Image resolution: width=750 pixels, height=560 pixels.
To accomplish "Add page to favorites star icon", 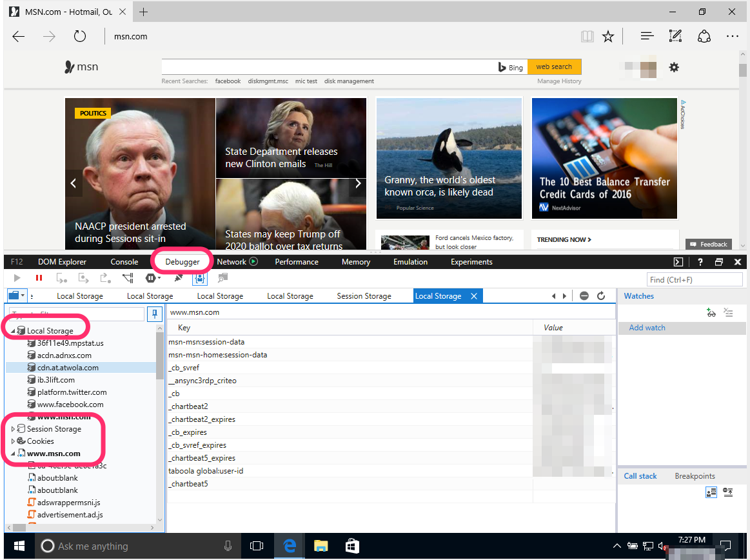I will point(608,36).
